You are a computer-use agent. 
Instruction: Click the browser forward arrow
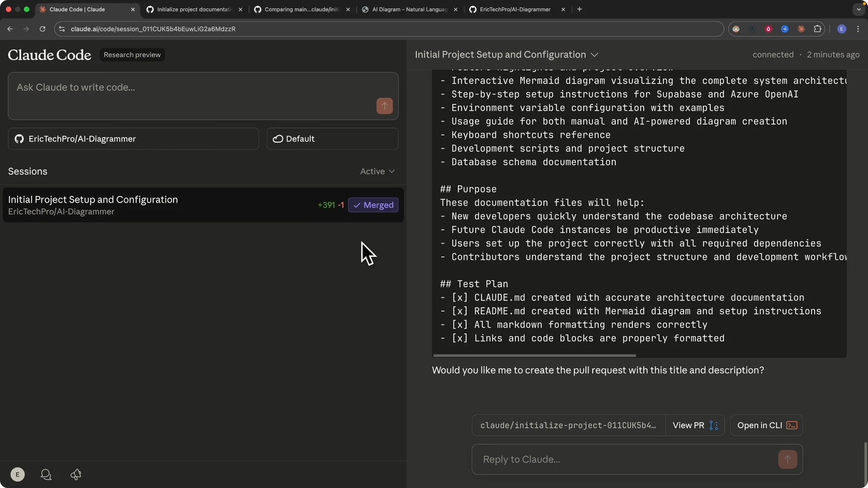click(x=26, y=29)
